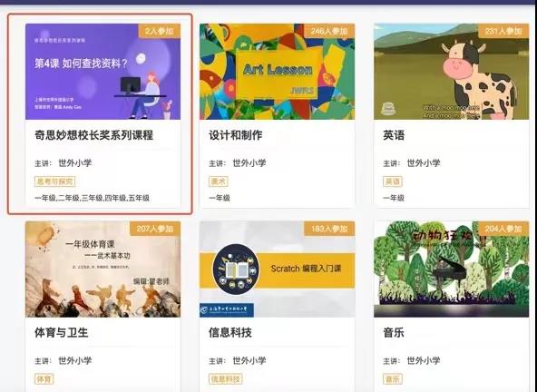
Task: Click the 英语 tag label in English card
Action: pyautogui.click(x=393, y=181)
